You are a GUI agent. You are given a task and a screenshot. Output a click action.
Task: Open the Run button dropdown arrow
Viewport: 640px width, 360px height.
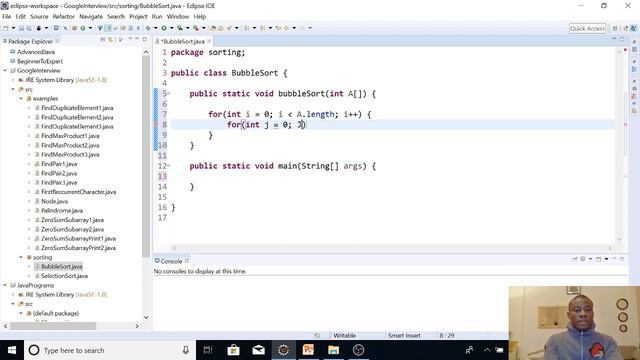click(x=171, y=28)
